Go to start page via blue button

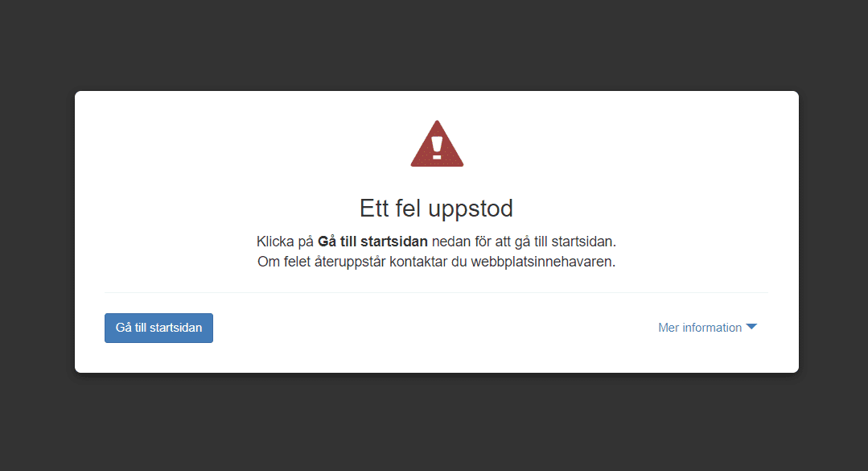(x=158, y=328)
